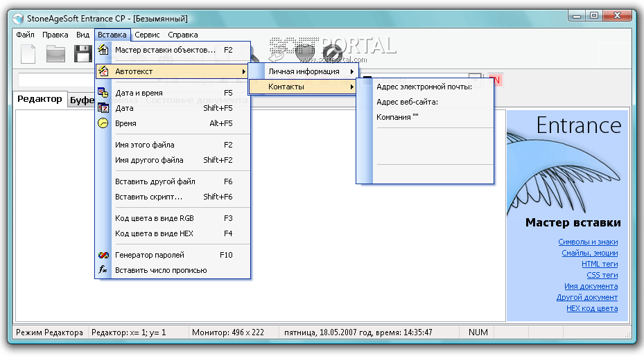This screenshot has height=356, width=644.
Task: Click the red EN language indicator
Action: point(495,80)
